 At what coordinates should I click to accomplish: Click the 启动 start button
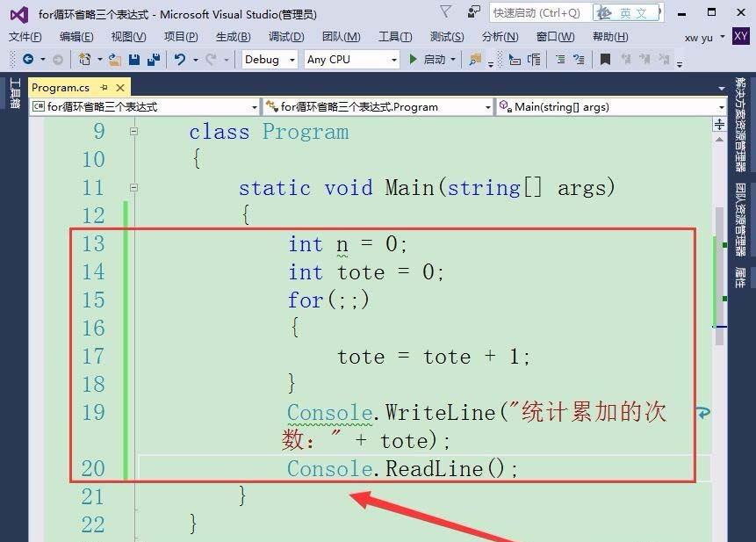[428, 60]
